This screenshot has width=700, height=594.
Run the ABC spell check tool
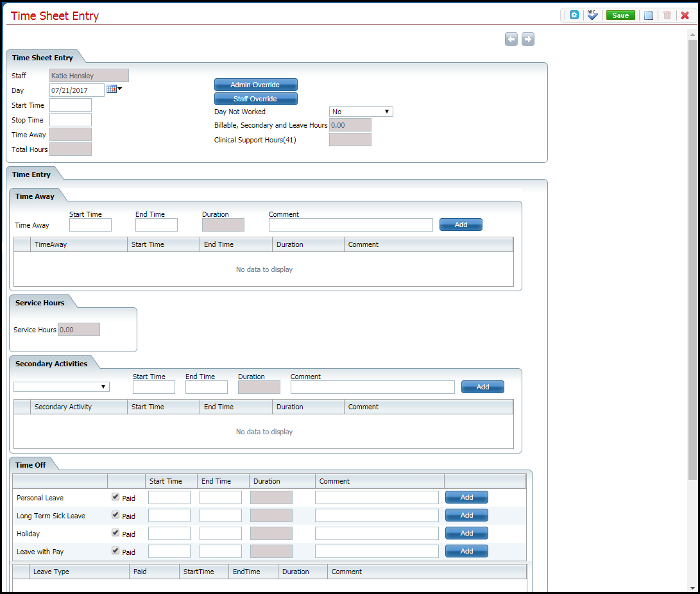592,15
